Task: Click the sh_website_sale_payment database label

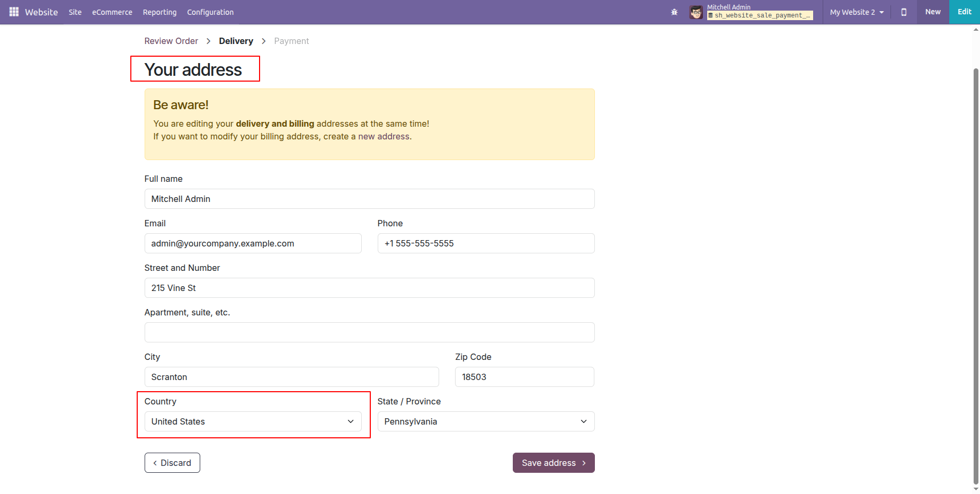Action: [760, 15]
